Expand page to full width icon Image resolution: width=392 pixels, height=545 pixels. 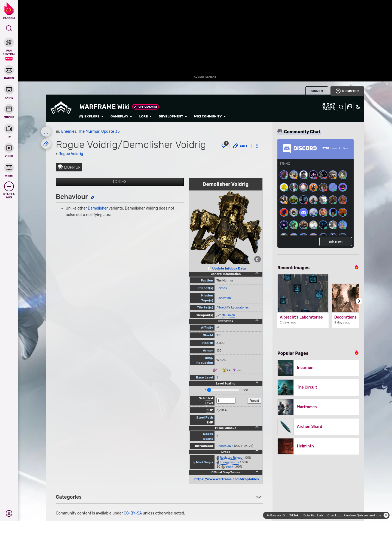(46, 132)
